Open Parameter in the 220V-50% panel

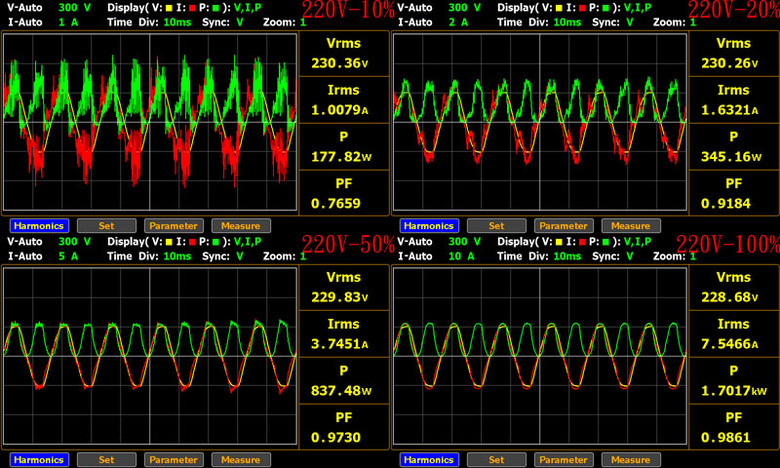(x=174, y=460)
